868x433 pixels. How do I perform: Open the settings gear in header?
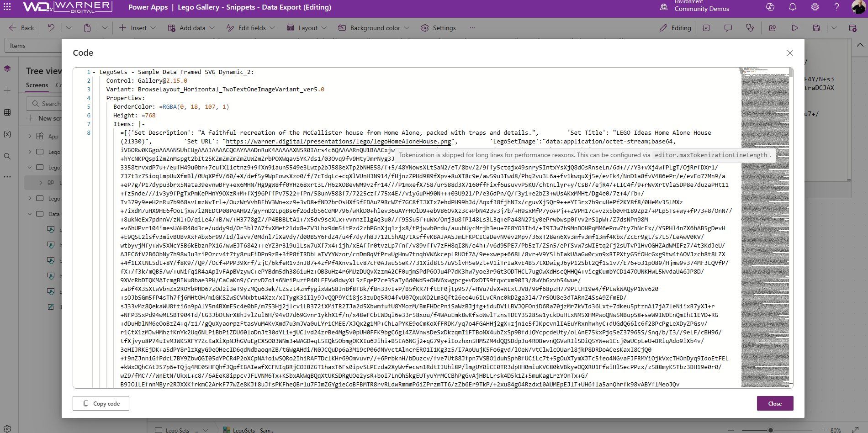(x=815, y=7)
